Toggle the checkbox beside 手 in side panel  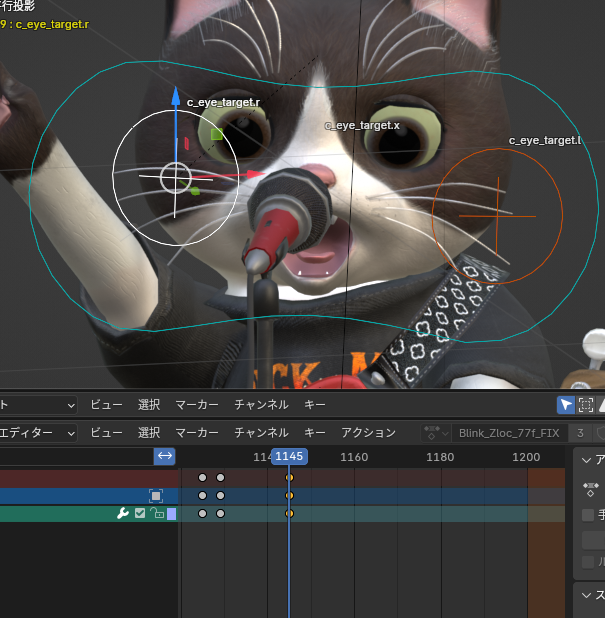coord(588,515)
